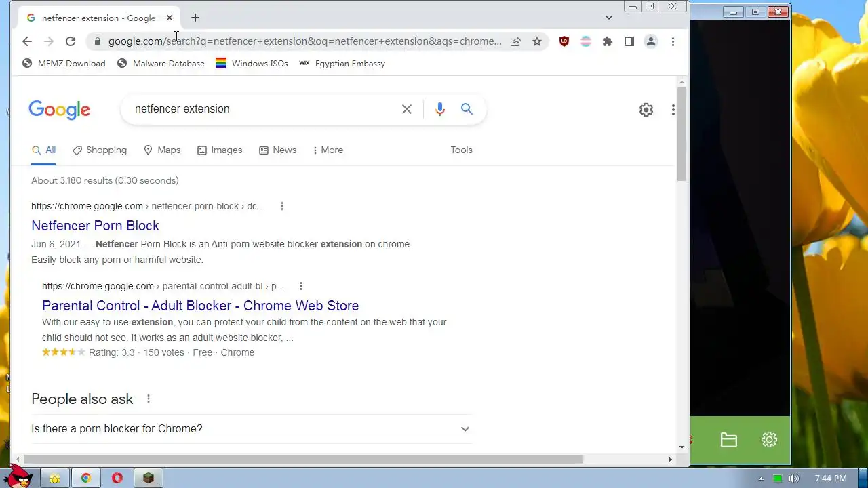Click the blue magnifier search button
This screenshot has height=488, width=868.
pyautogui.click(x=467, y=109)
